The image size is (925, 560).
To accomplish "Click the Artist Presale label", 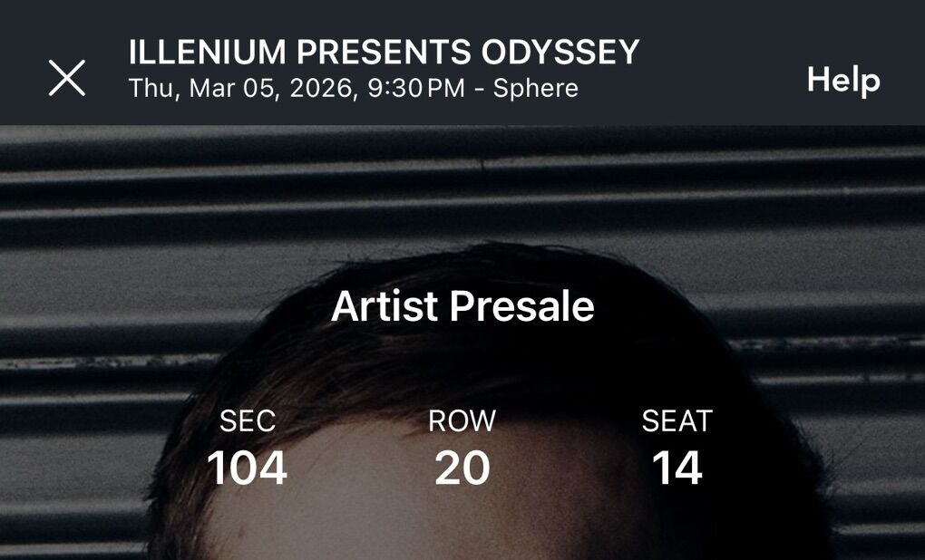I will (x=463, y=306).
